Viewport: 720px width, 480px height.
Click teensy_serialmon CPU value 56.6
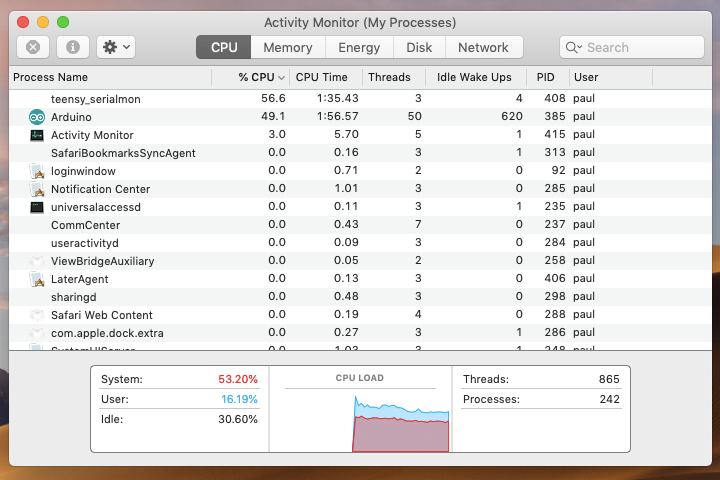click(x=273, y=98)
